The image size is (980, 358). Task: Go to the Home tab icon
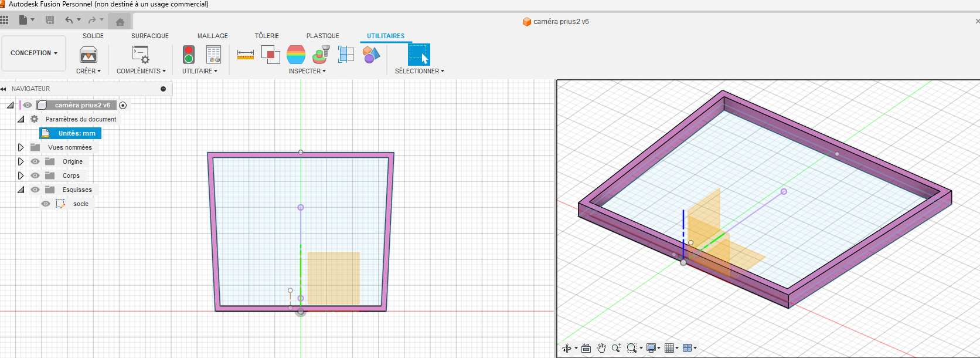120,22
